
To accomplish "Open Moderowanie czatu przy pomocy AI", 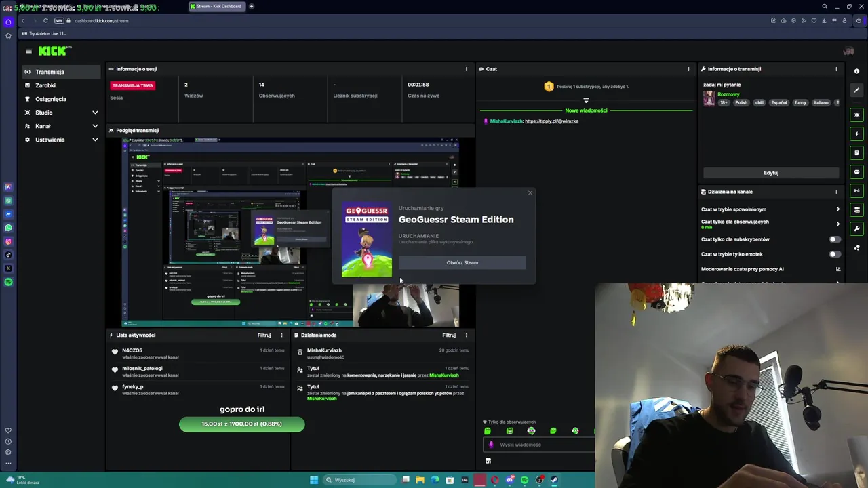I will [770, 269].
